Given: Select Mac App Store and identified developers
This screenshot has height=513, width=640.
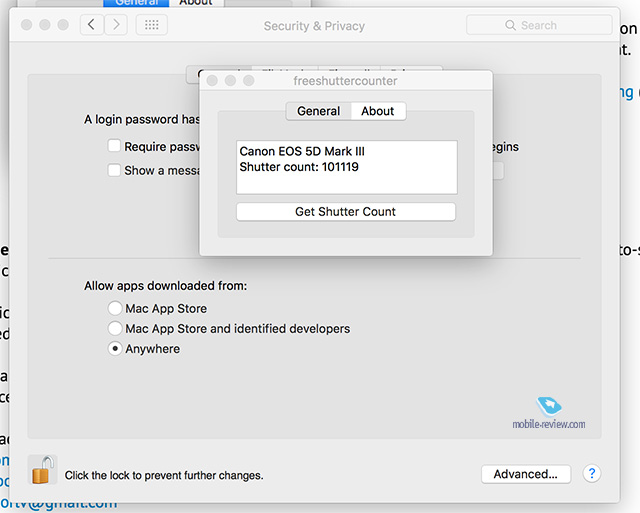Looking at the screenshot, I should coord(115,328).
